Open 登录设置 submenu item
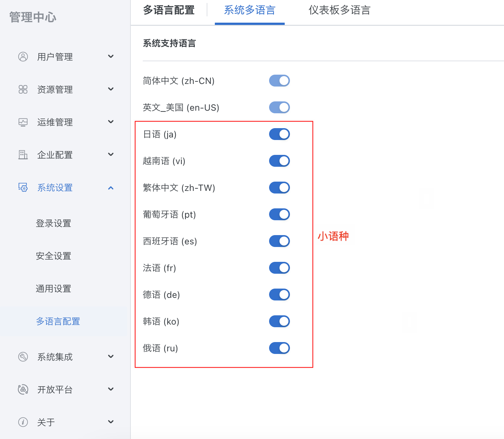 (54, 223)
